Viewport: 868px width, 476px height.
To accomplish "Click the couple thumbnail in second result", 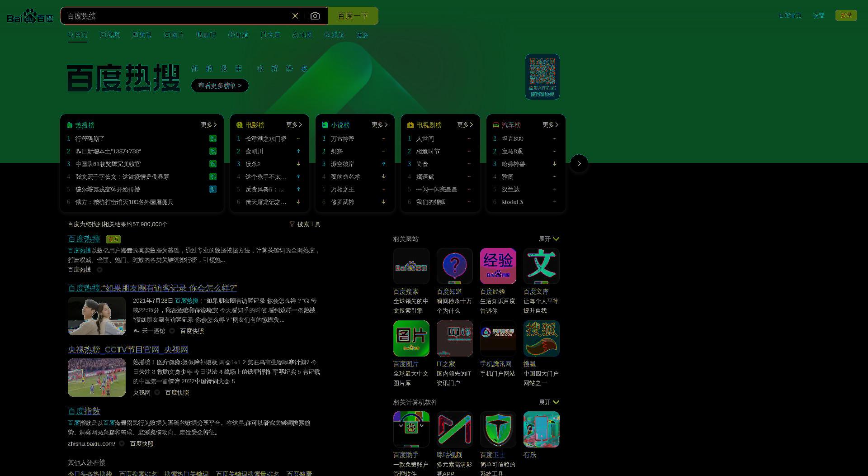I will [x=97, y=316].
